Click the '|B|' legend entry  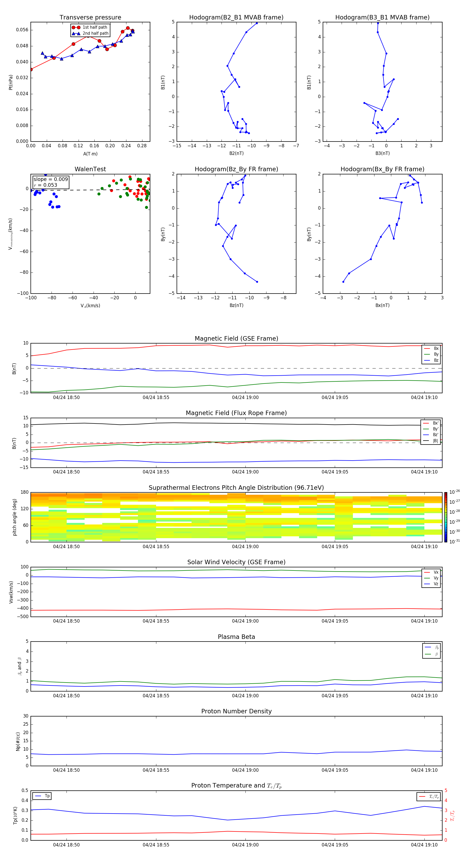[x=431, y=441]
